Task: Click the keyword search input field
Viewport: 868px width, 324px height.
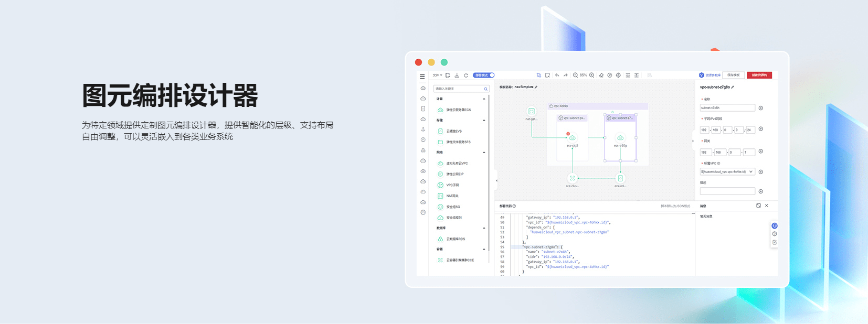Action: coord(459,89)
